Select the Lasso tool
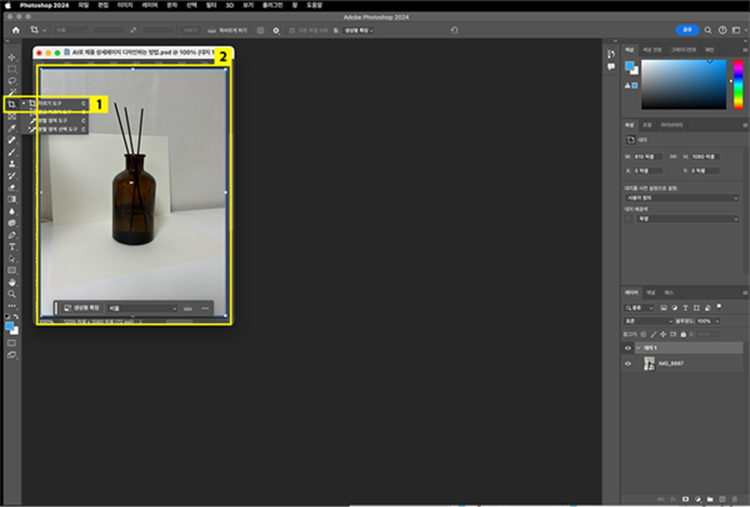 tap(12, 80)
